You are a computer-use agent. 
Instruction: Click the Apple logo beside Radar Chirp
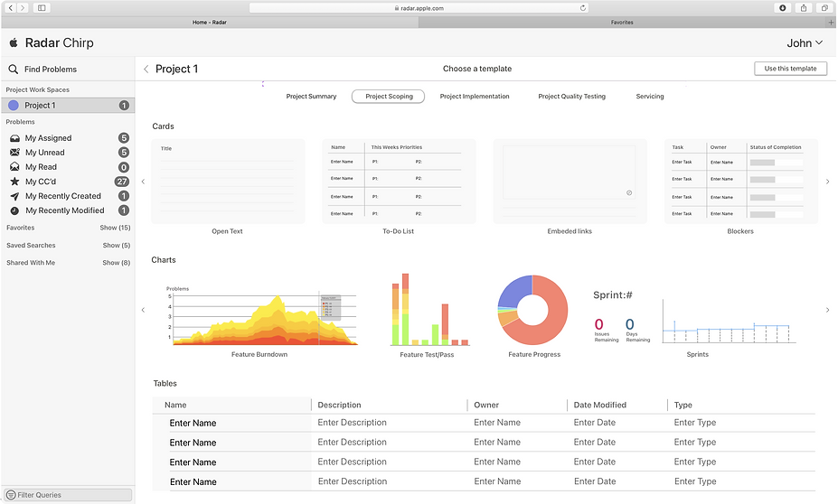14,42
